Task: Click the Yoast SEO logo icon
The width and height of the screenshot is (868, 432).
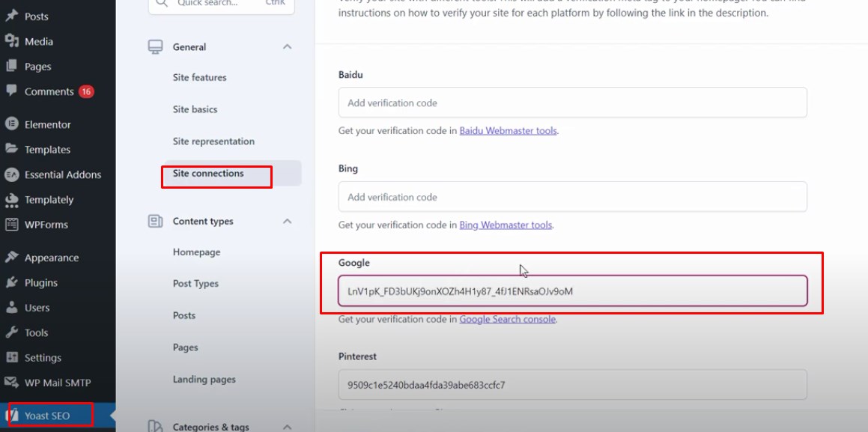Action: click(x=12, y=416)
